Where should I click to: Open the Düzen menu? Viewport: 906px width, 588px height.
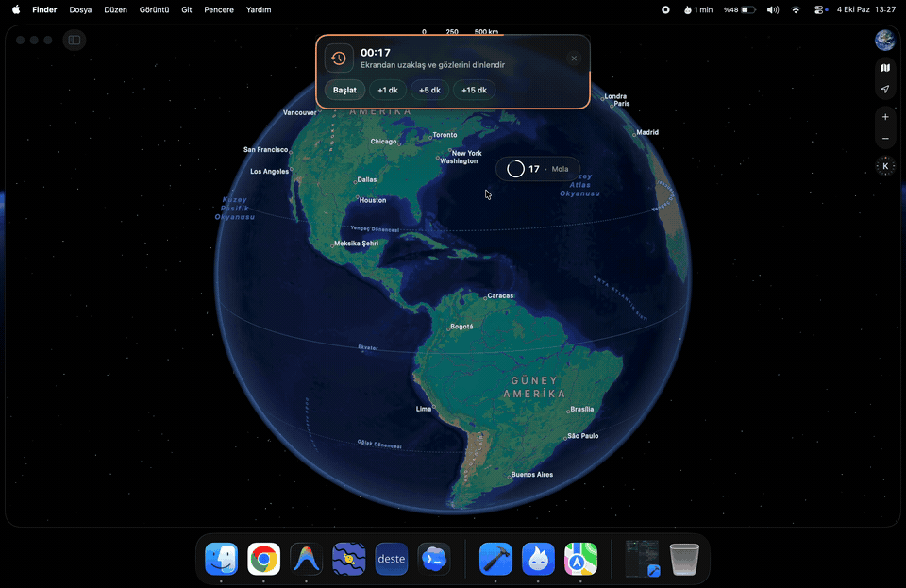tap(115, 9)
